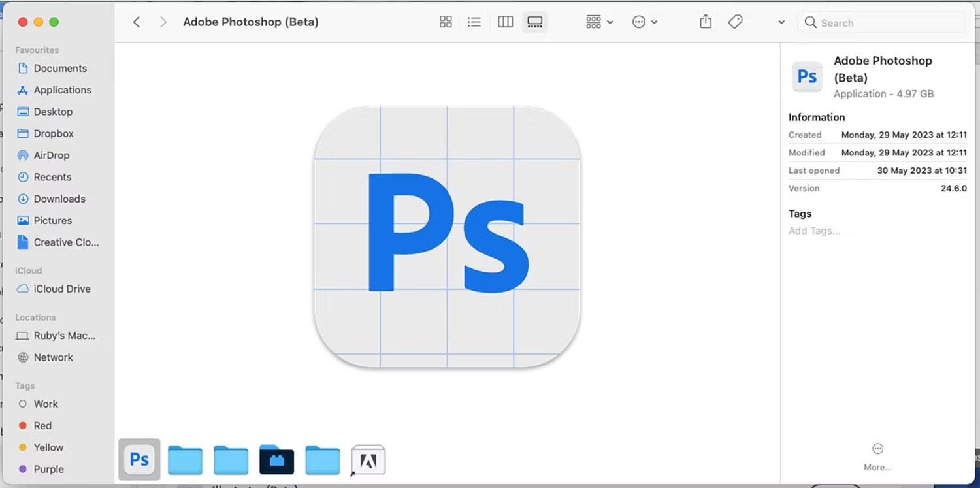Select the Adobe Illustrator thumbnail at bottom
Screen dimensions: 980x488
pos(368,459)
